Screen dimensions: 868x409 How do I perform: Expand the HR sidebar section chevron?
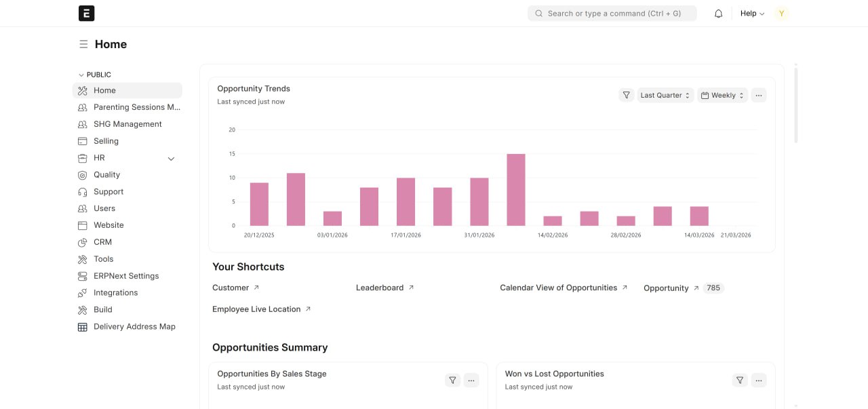click(171, 159)
